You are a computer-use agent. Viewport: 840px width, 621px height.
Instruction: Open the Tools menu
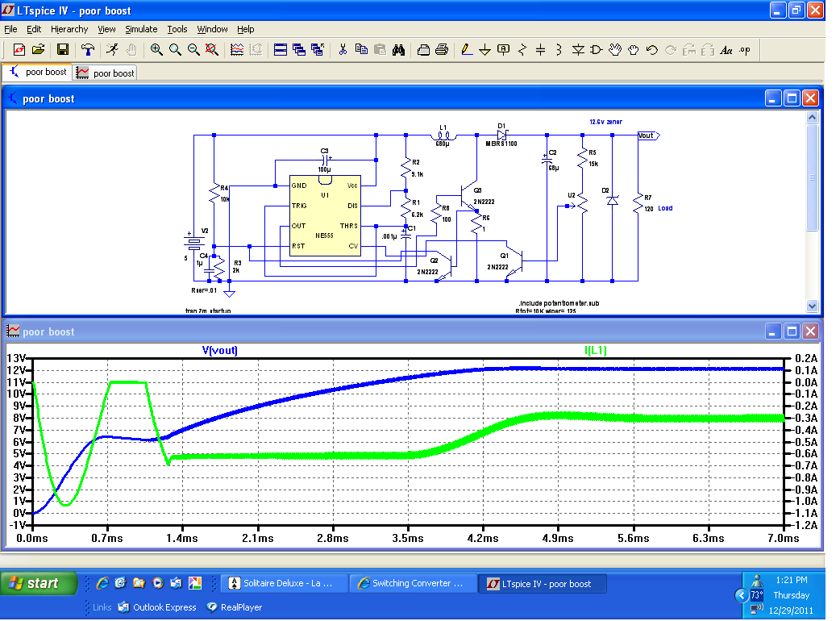pos(177,29)
